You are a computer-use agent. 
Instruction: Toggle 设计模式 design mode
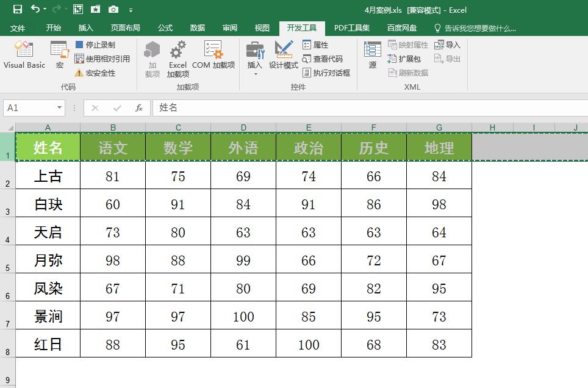point(284,56)
